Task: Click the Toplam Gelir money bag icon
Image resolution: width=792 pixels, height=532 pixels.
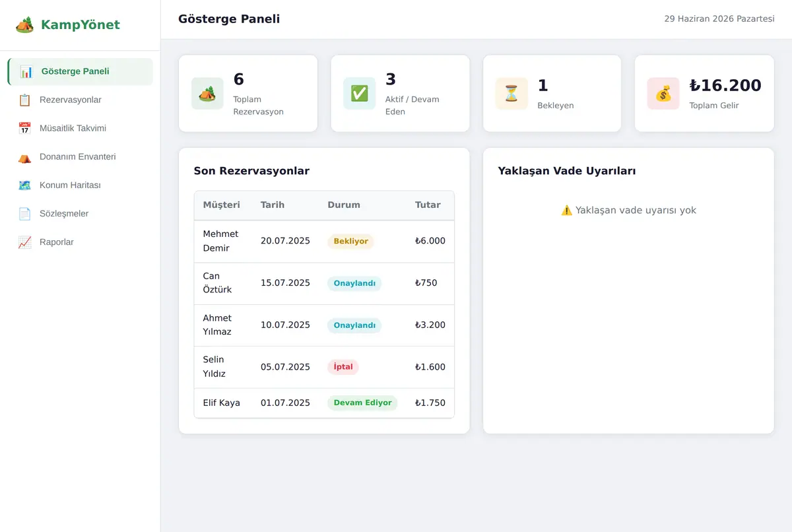Action: coord(663,94)
